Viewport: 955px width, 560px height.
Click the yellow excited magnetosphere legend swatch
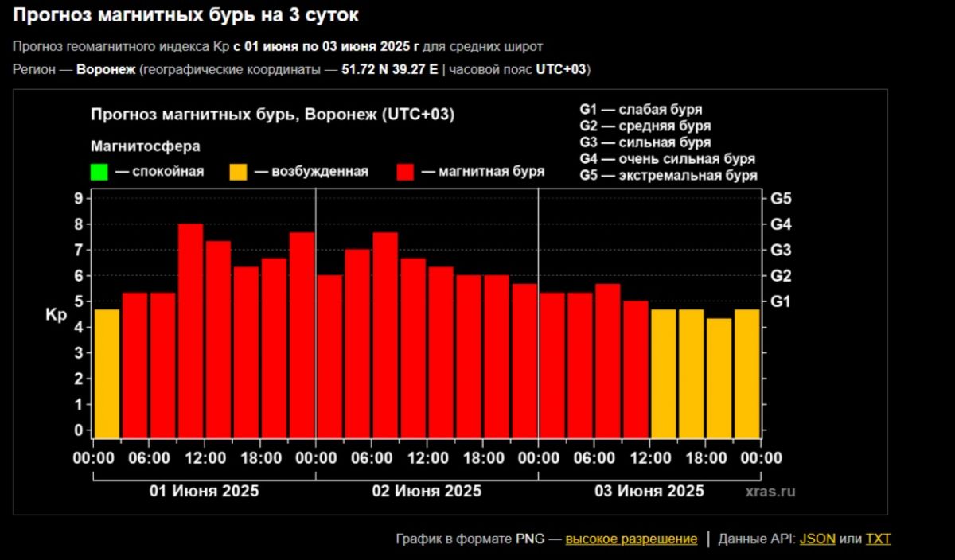point(238,171)
